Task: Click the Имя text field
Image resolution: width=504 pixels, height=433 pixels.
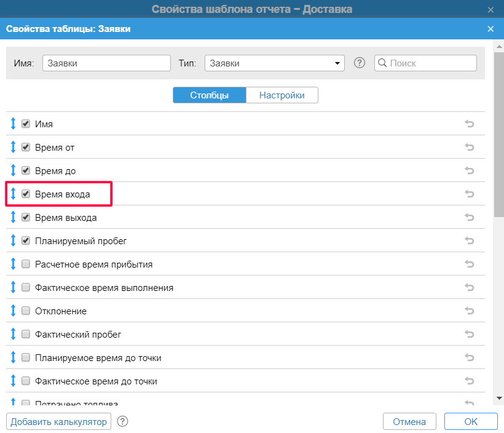Action: pyautogui.click(x=106, y=63)
